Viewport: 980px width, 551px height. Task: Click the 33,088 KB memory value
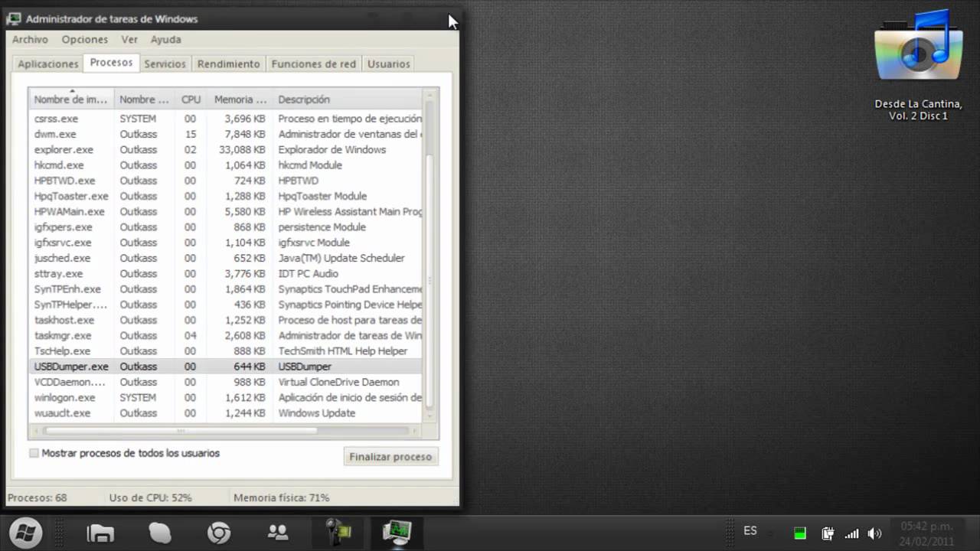point(242,149)
